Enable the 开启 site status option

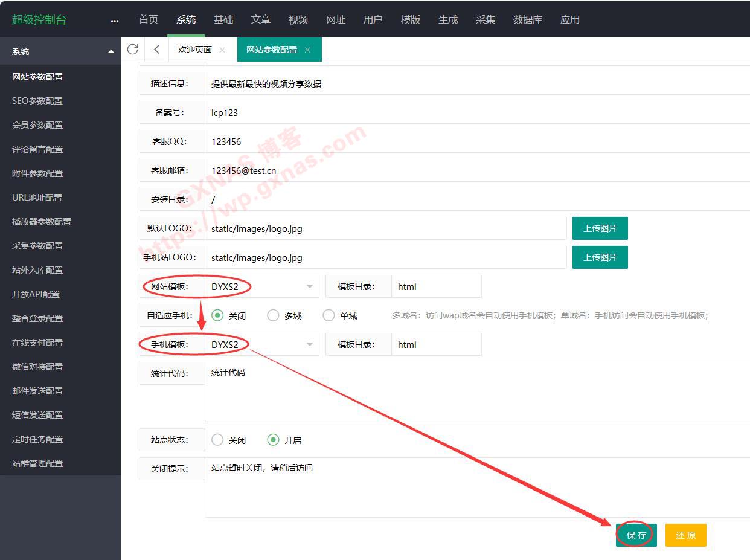click(x=274, y=440)
